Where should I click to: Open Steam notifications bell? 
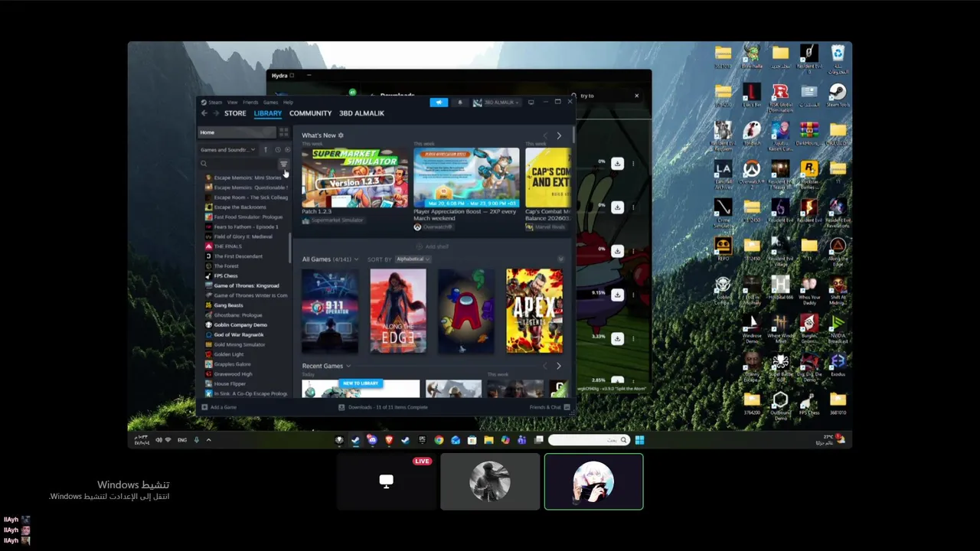(460, 103)
